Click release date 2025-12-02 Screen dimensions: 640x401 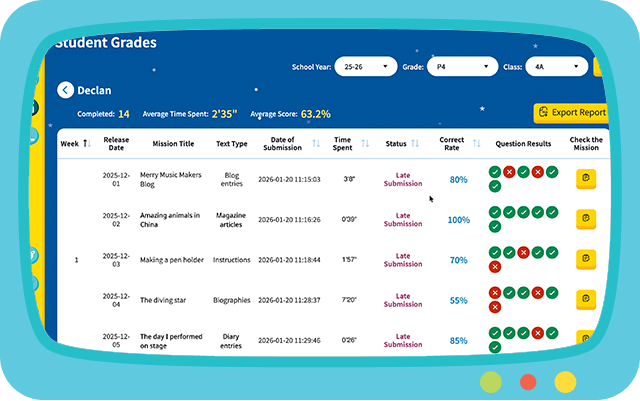coord(116,220)
